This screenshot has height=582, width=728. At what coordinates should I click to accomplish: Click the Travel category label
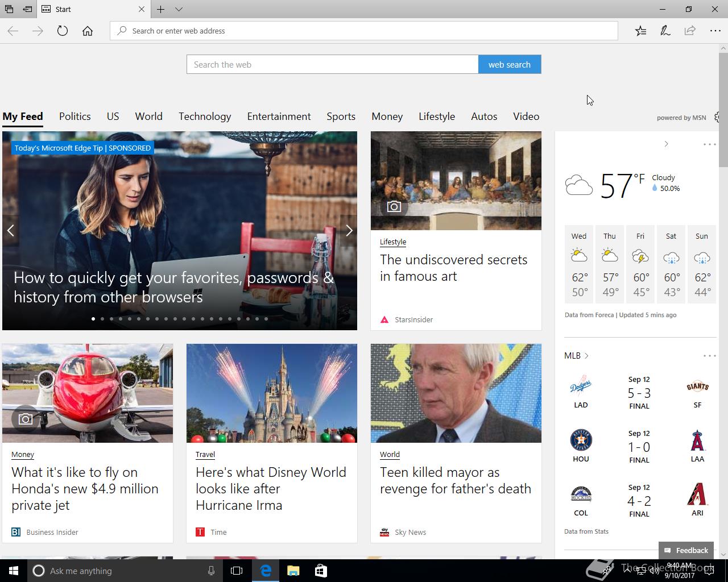point(205,454)
